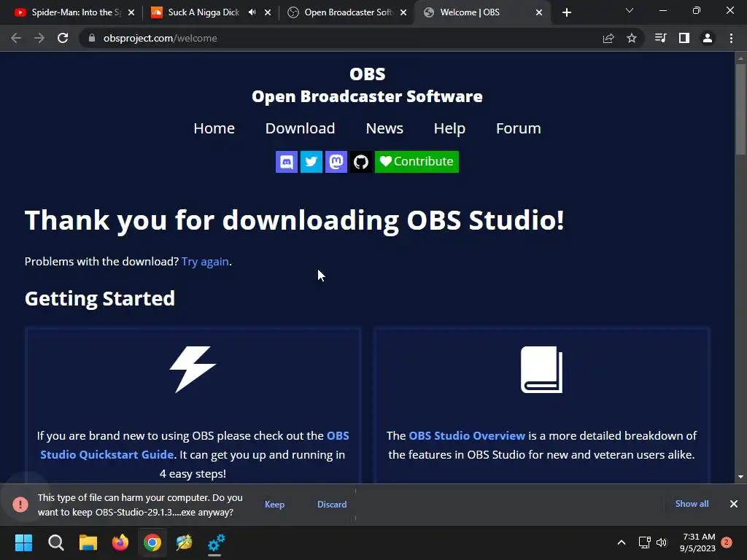The height and width of the screenshot is (560, 747).
Task: Click the download warning exclamation icon
Action: (20, 504)
